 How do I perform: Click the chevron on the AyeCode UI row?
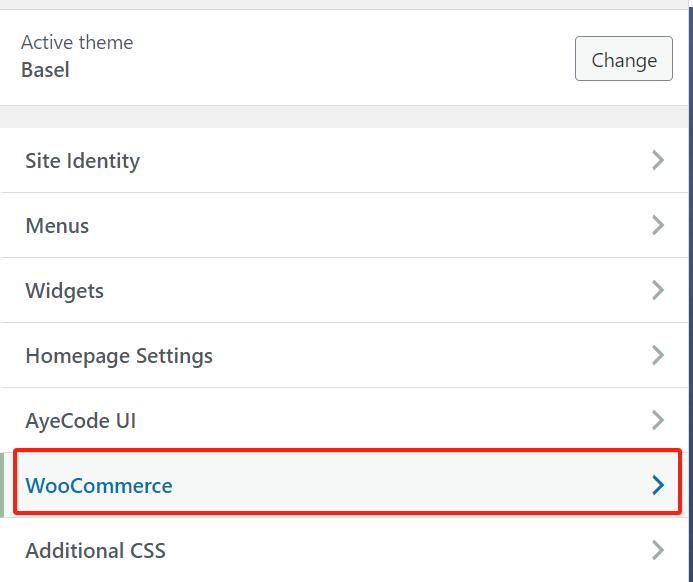pyautogui.click(x=657, y=420)
